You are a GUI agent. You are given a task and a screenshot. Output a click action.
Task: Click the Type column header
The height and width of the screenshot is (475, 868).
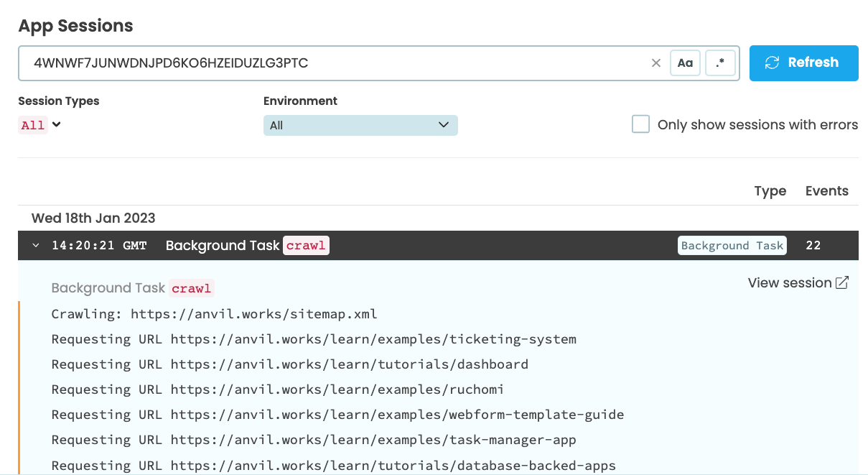[x=770, y=191]
